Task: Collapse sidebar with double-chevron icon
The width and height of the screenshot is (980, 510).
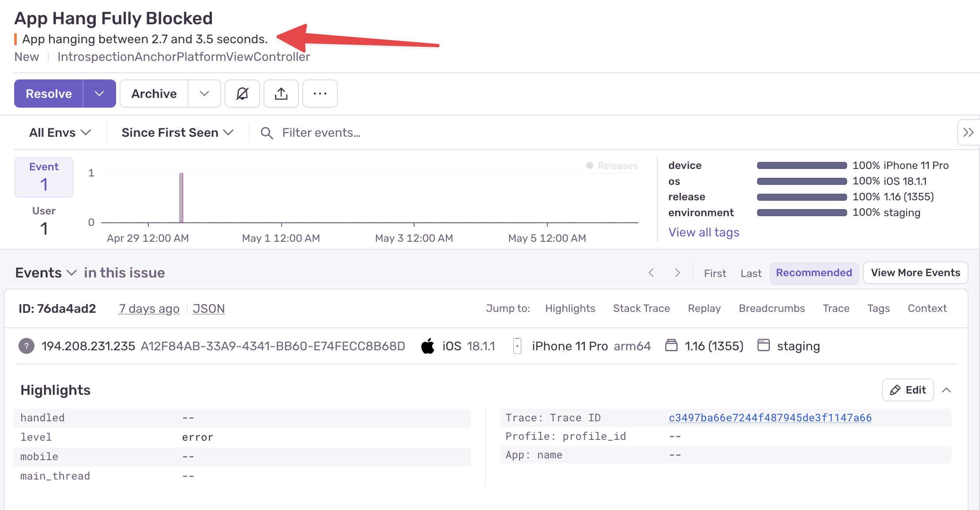Action: click(x=968, y=132)
